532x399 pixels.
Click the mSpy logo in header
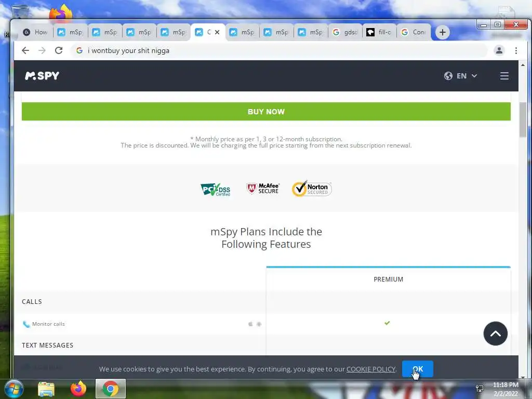[42, 76]
